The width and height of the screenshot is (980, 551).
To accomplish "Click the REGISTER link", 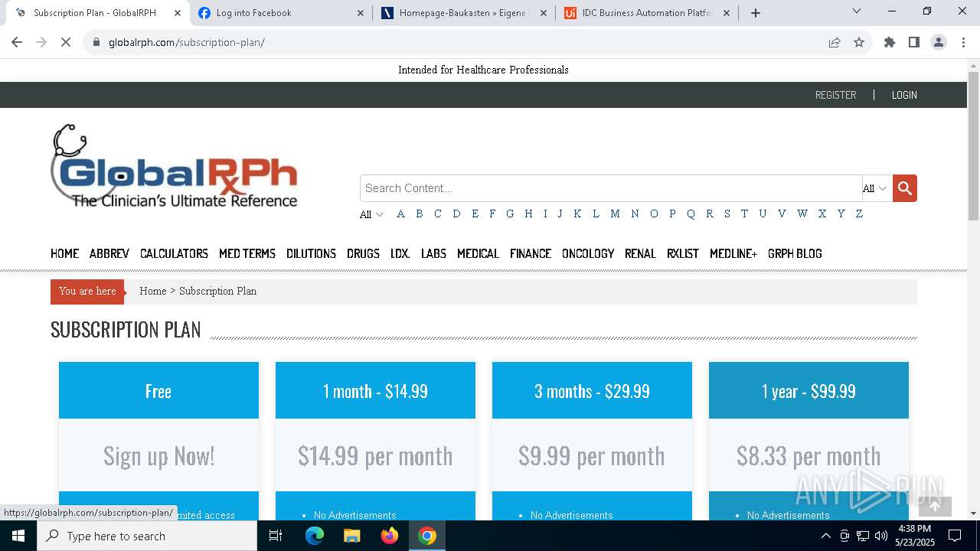I will click(x=835, y=95).
